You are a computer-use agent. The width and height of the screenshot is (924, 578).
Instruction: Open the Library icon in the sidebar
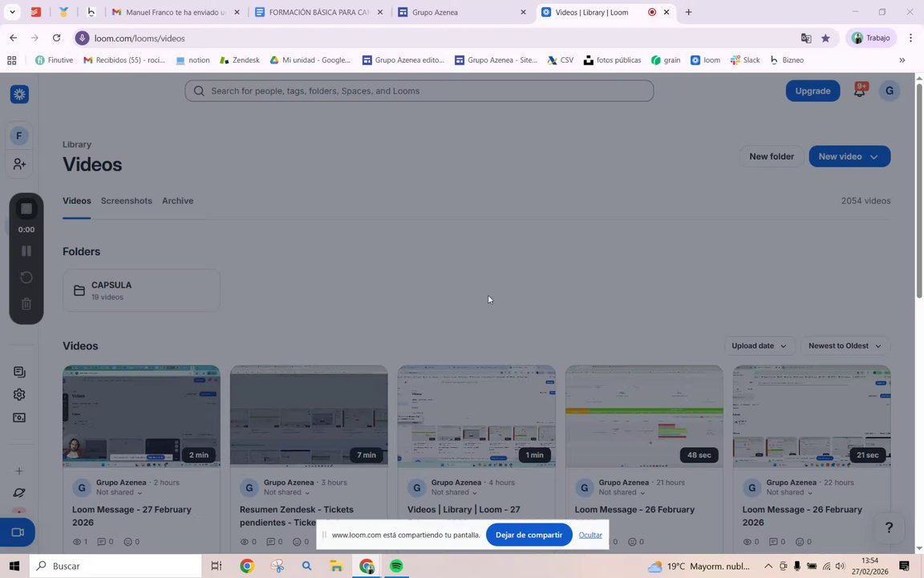coord(19,372)
